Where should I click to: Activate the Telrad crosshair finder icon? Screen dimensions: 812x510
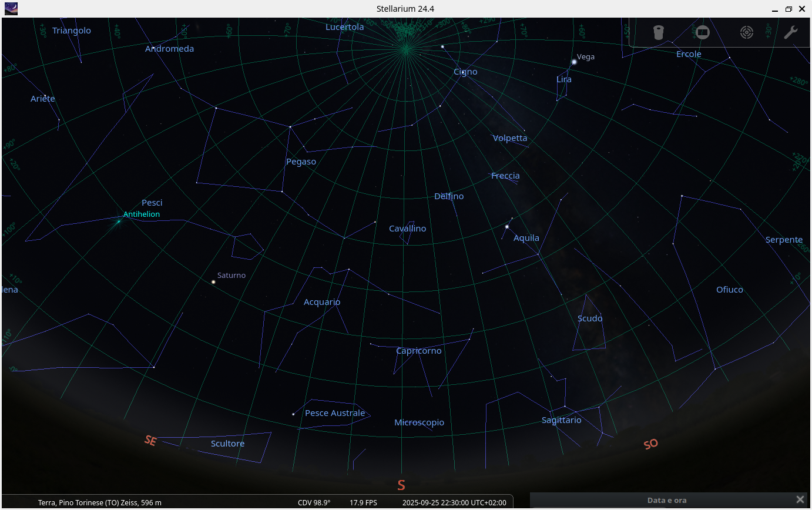click(x=747, y=32)
